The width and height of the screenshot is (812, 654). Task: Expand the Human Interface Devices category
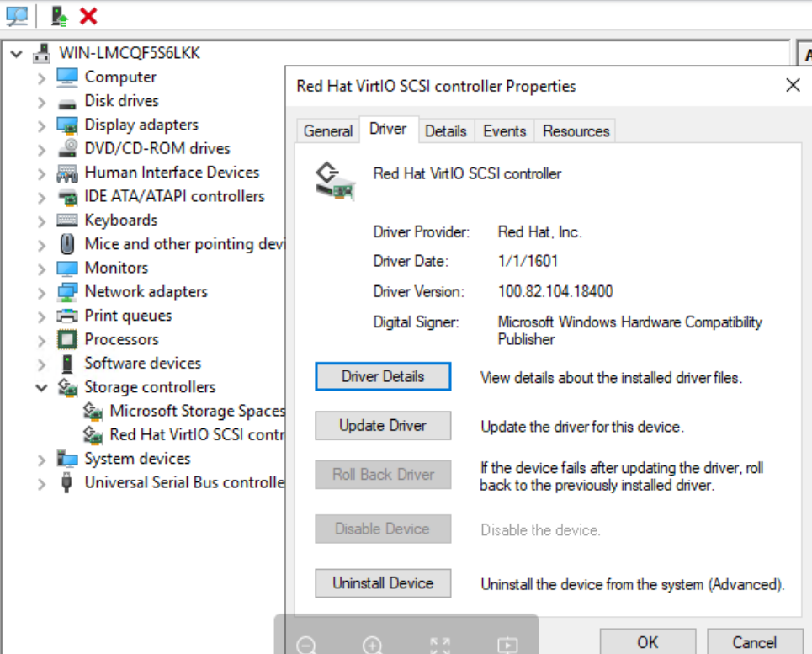(x=41, y=173)
